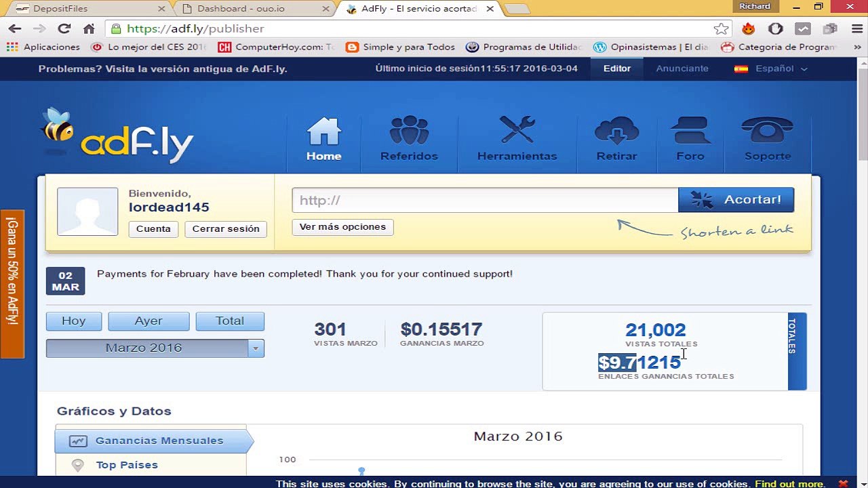Click the user avatar placeholder
Image resolution: width=868 pixels, height=488 pixels.
pos(87,211)
